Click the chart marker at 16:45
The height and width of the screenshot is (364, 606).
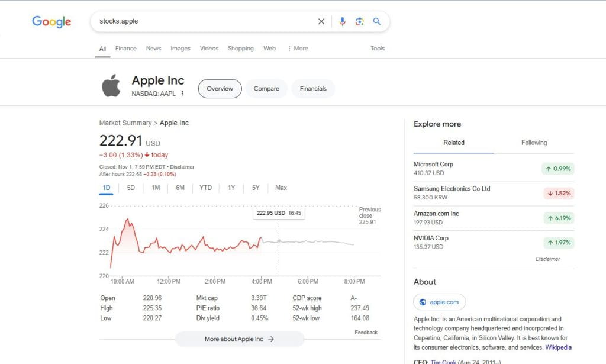tap(279, 241)
